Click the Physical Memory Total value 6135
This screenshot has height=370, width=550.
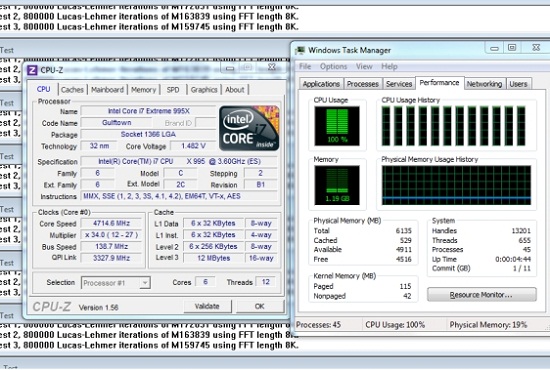403,231
